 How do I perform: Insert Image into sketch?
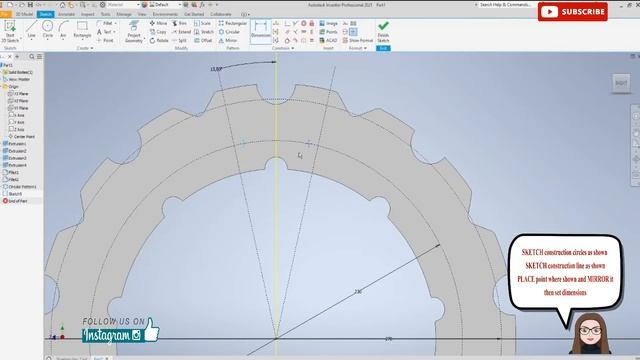329,23
